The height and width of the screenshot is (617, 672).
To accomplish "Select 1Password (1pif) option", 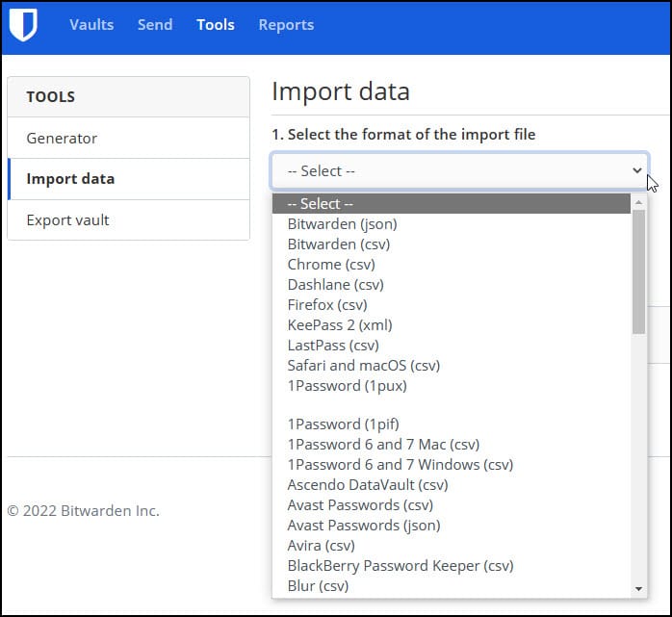I will pyautogui.click(x=452, y=424).
